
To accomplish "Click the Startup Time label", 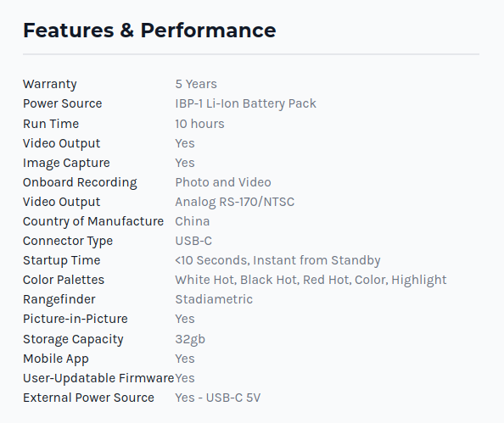I will [x=61, y=260].
